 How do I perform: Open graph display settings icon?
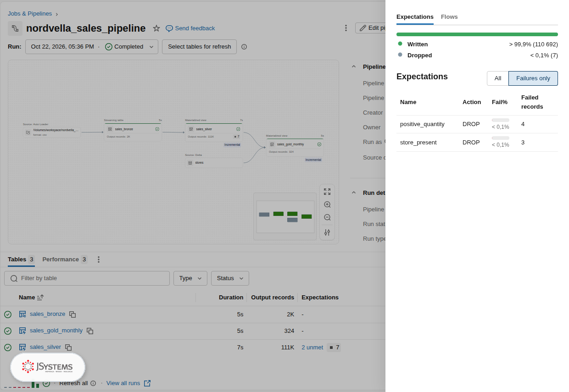[x=327, y=232]
